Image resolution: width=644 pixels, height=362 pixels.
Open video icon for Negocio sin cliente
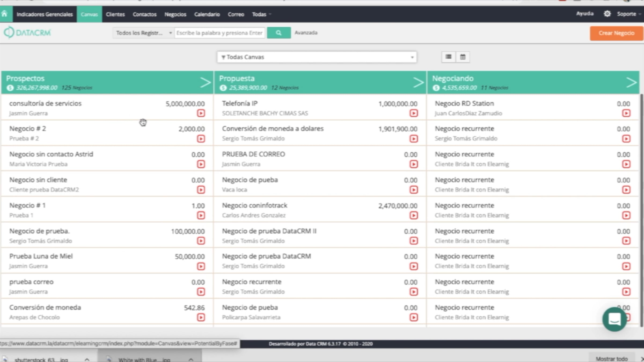(201, 190)
